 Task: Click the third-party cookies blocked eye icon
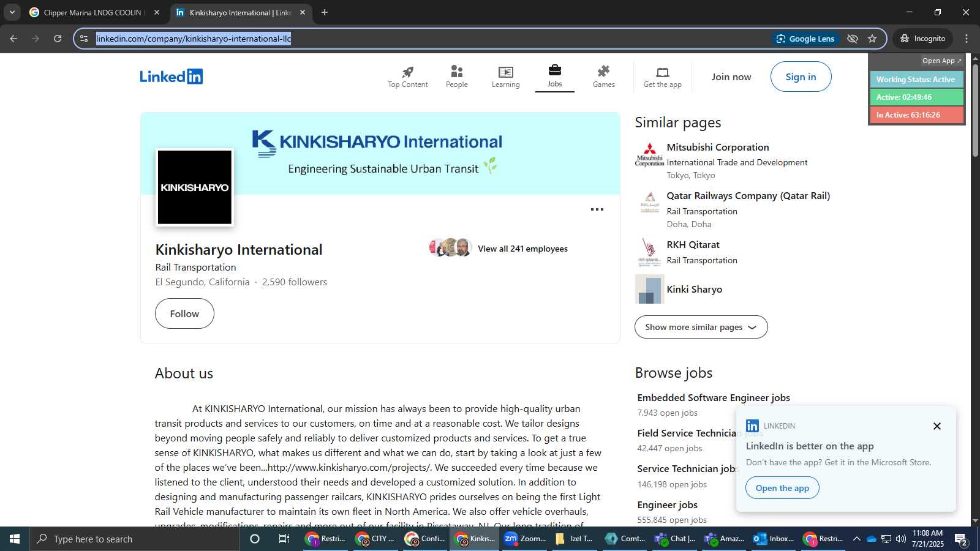pyautogui.click(x=852, y=39)
